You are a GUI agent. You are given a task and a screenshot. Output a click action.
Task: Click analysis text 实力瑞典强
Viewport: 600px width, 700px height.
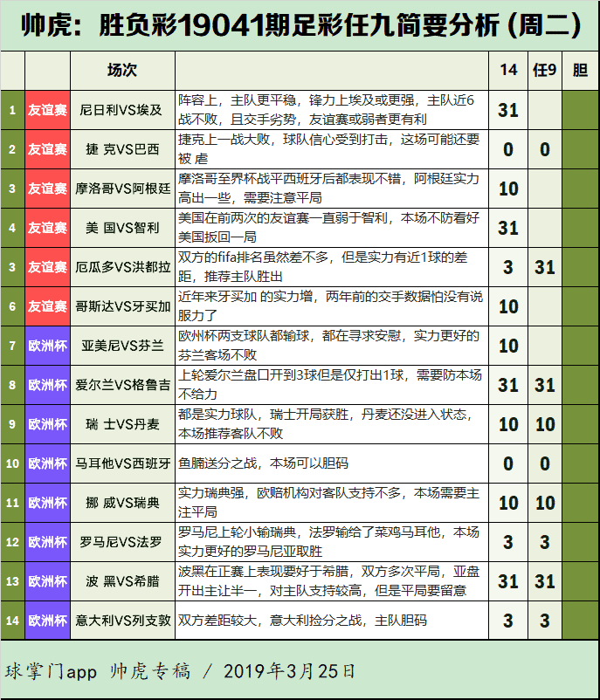(x=210, y=493)
